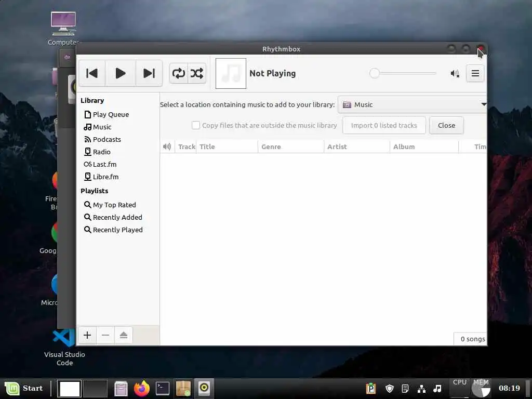This screenshot has width=532, height=399.
Task: Open Visual Studio Code desktop icon
Action: click(64, 348)
